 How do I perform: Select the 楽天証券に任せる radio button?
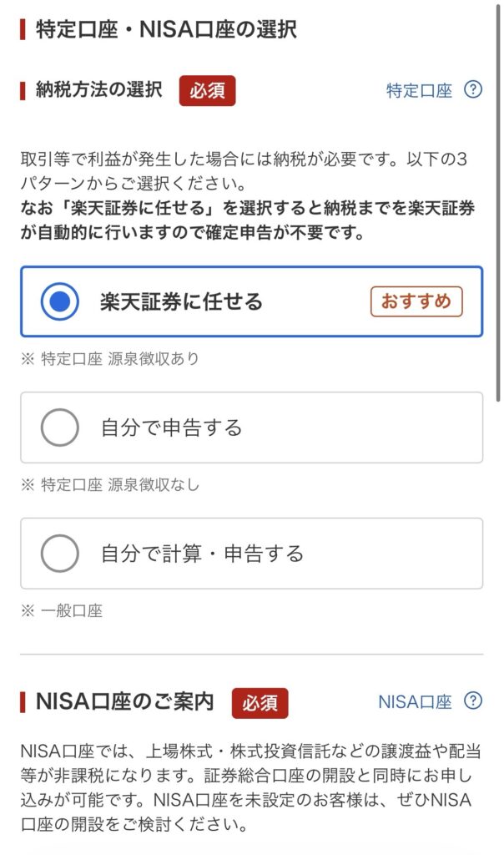60,302
